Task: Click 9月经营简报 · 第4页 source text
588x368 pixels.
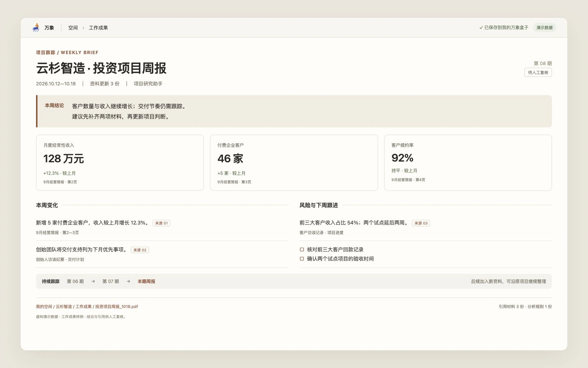Action: point(408,180)
